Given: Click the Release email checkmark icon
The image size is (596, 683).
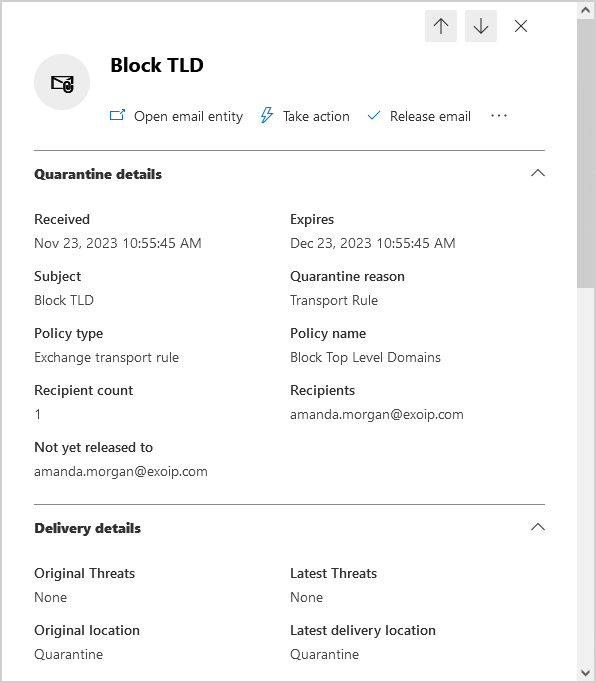Looking at the screenshot, I should pos(374,115).
